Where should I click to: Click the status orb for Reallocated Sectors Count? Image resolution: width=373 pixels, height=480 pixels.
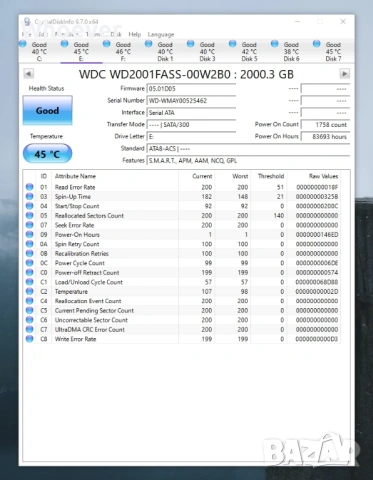[30, 215]
